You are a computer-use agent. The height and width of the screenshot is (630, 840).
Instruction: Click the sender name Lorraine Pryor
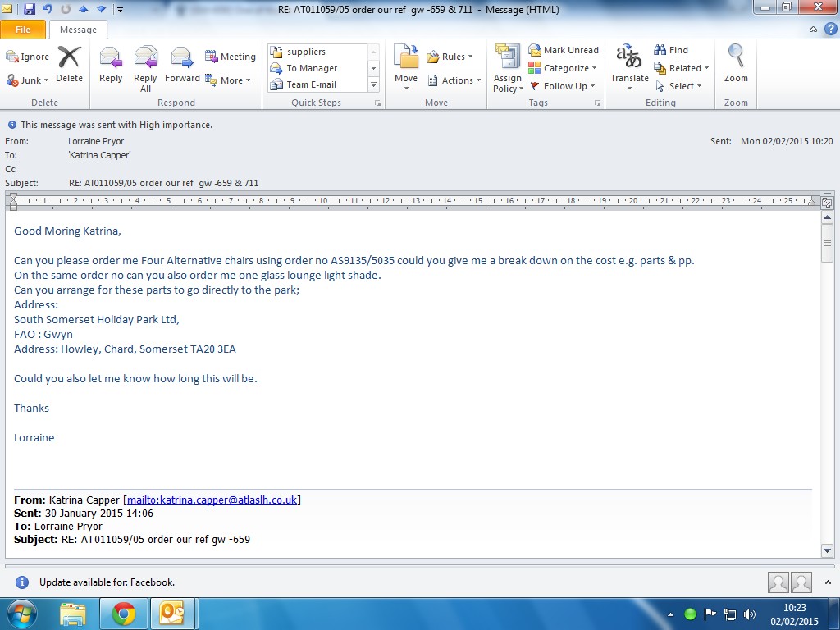(96, 141)
